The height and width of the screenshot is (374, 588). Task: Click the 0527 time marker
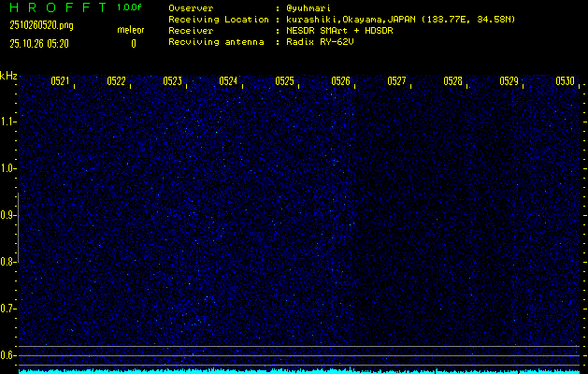tap(396, 81)
